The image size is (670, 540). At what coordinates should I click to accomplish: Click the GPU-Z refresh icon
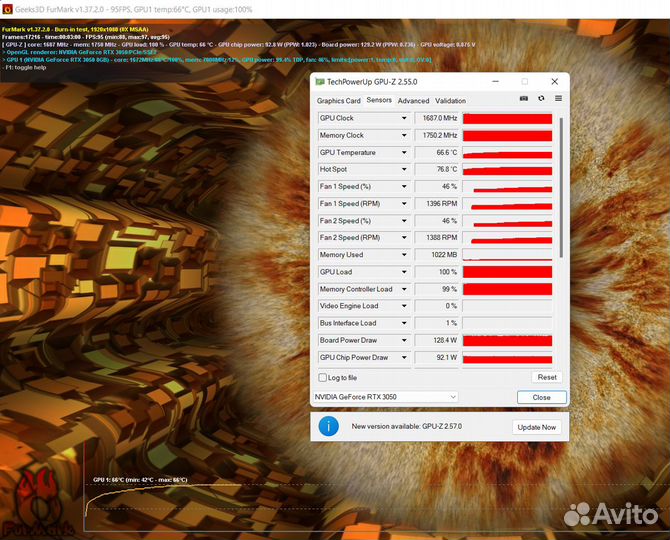541,98
